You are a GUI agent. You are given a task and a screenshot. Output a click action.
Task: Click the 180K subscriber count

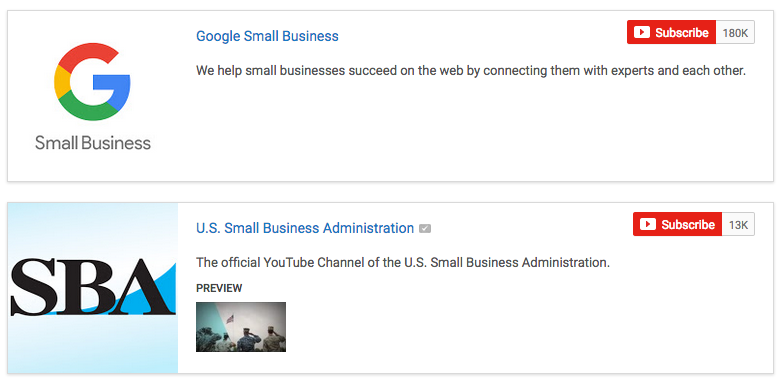click(735, 32)
